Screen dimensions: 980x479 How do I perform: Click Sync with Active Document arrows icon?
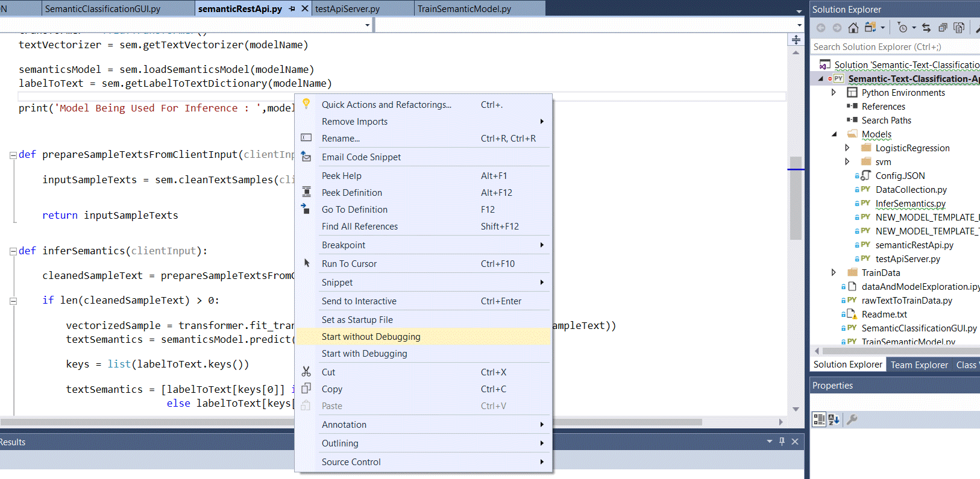coord(926,28)
